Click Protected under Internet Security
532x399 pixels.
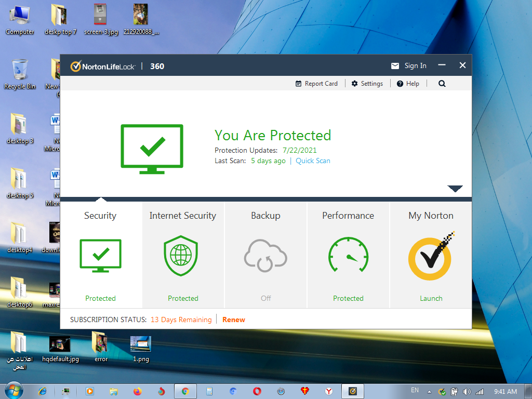click(183, 298)
